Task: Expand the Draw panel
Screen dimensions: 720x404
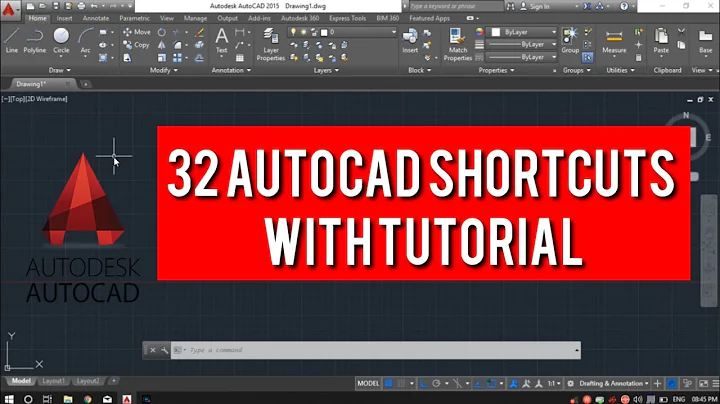Action: tap(60, 70)
